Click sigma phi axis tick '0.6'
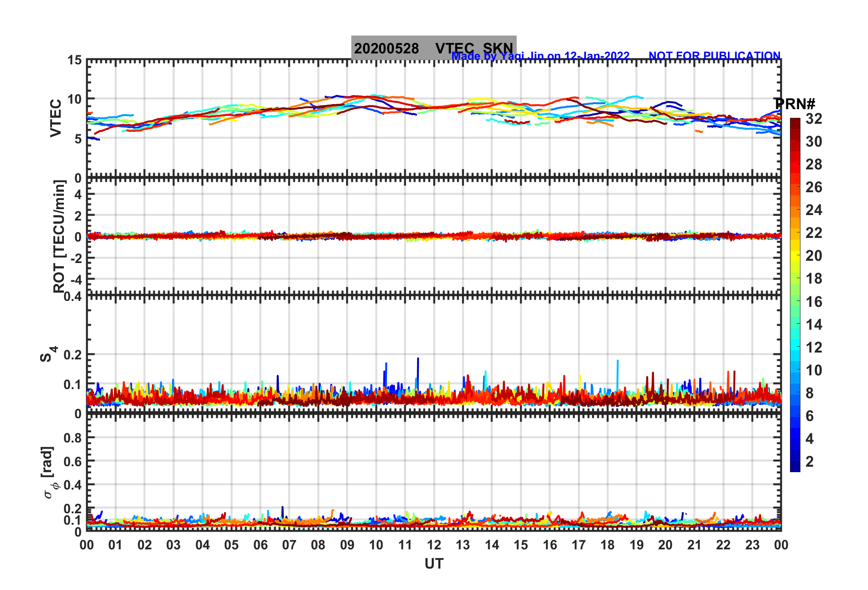The height and width of the screenshot is (590, 868). pos(73,461)
